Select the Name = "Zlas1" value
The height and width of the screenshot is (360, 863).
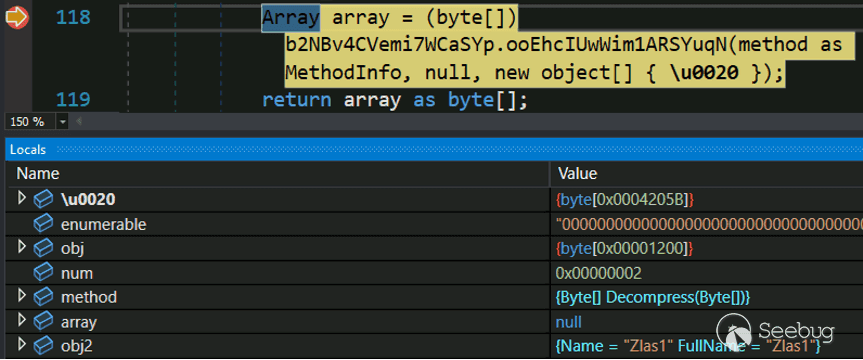(689, 346)
